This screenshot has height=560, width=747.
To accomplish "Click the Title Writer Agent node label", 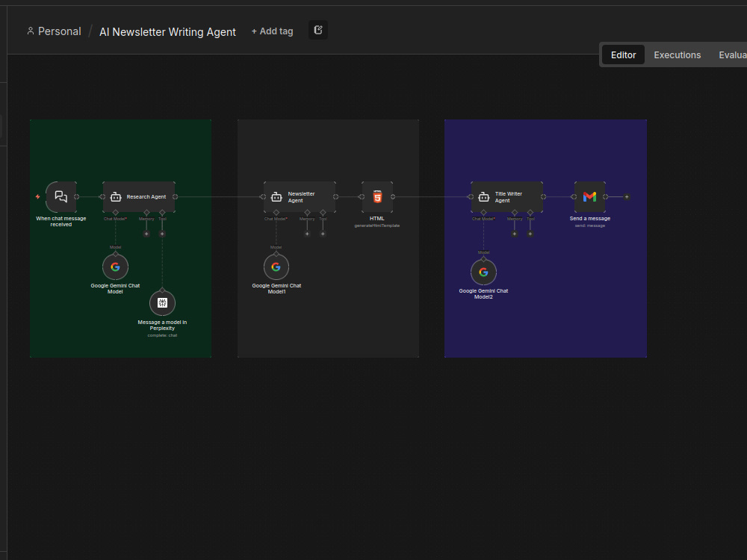I will (508, 197).
